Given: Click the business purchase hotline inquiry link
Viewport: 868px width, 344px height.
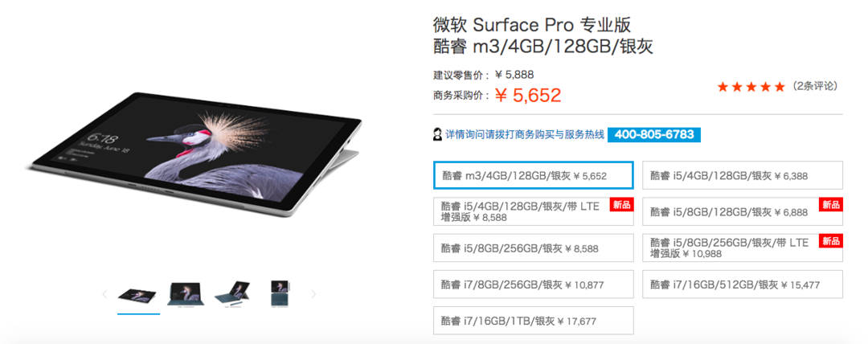Looking at the screenshot, I should pyautogui.click(x=525, y=135).
